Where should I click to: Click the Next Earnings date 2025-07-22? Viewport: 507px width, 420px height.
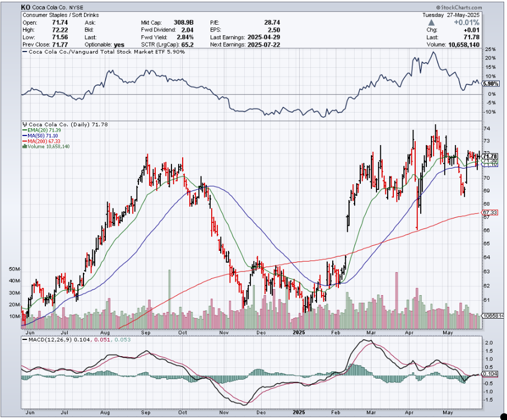[x=263, y=45]
